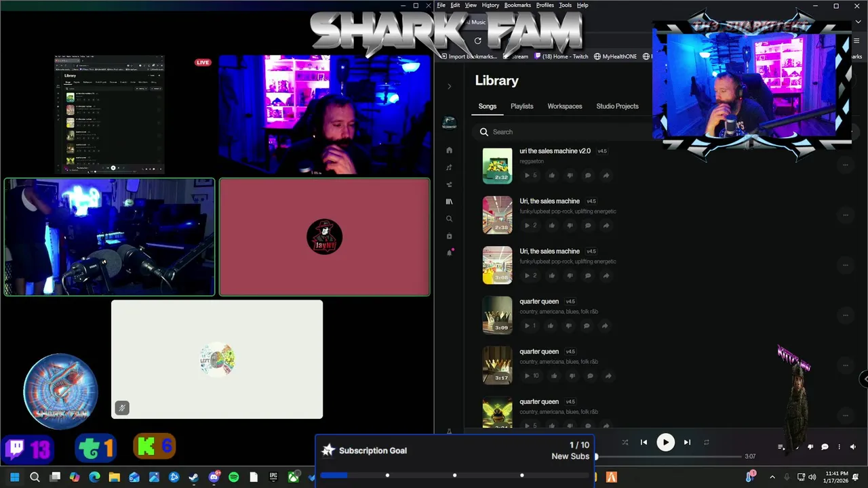Open the Search magnifier in the left sidebar
The image size is (868, 488).
(x=449, y=219)
